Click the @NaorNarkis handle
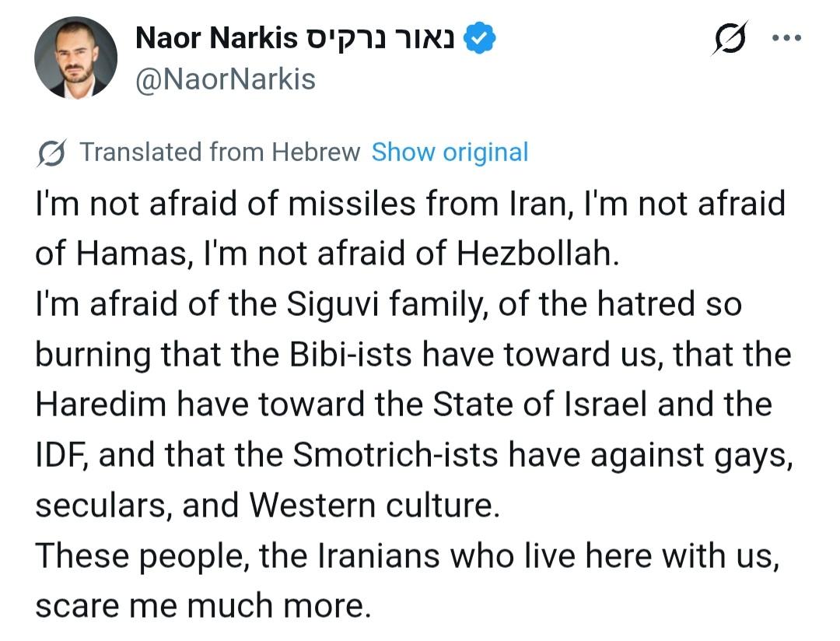Screen dimensions: 840x641 click(226, 79)
